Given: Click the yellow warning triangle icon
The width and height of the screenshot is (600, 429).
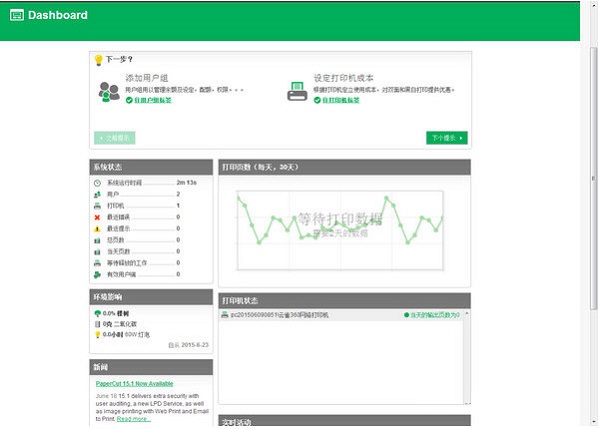Looking at the screenshot, I should tap(97, 229).
